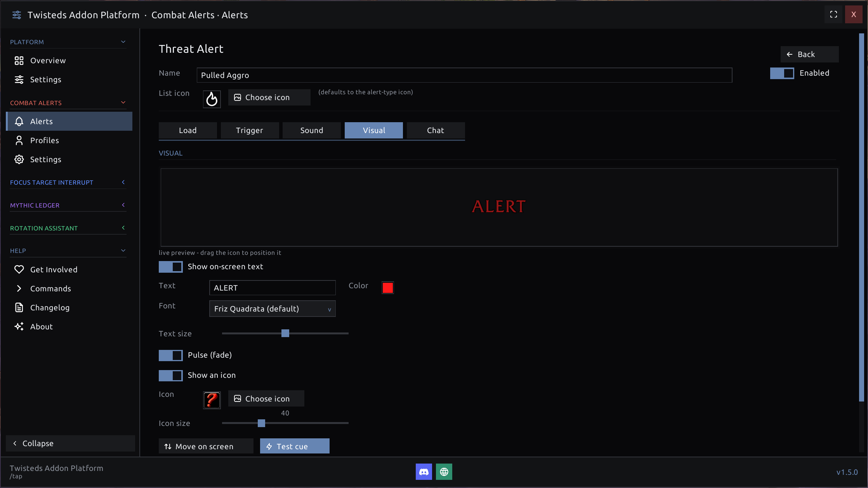This screenshot has width=868, height=488.
Task: Toggle Show an icon switch
Action: click(170, 375)
